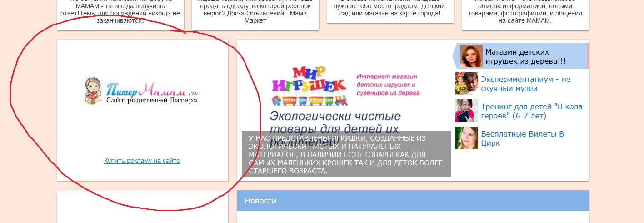Click the 'Новости' section header
Screen dimensions: 644x223
[413, 201]
